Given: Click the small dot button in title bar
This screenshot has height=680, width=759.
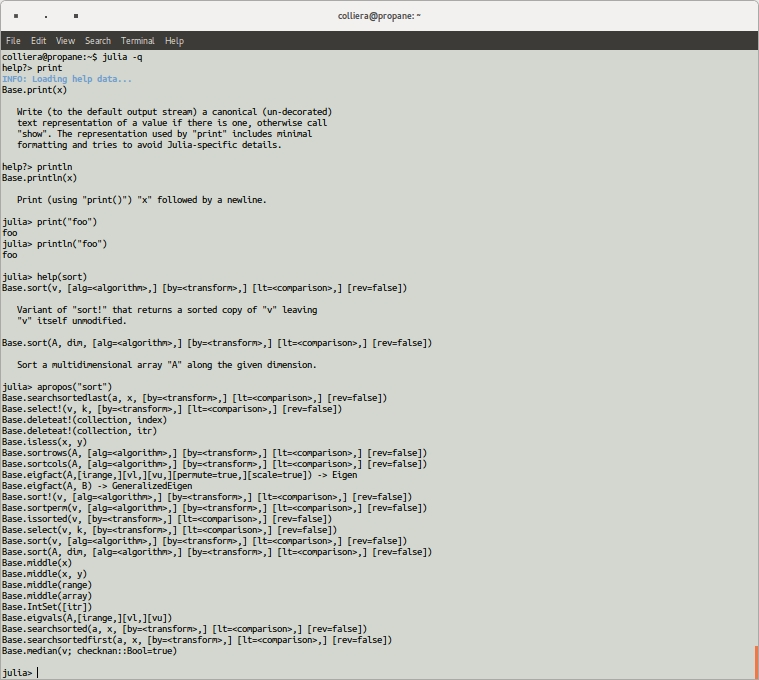Looking at the screenshot, I should 46,16.
